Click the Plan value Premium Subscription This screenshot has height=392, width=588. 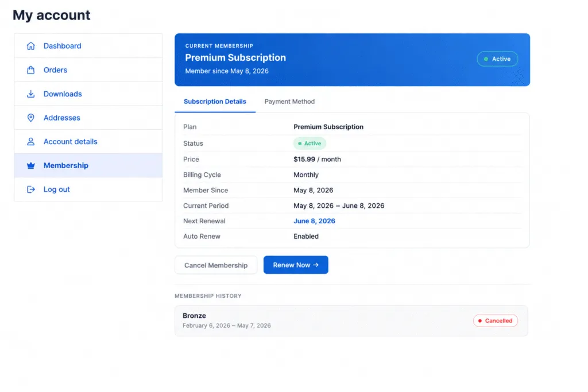[x=328, y=127]
